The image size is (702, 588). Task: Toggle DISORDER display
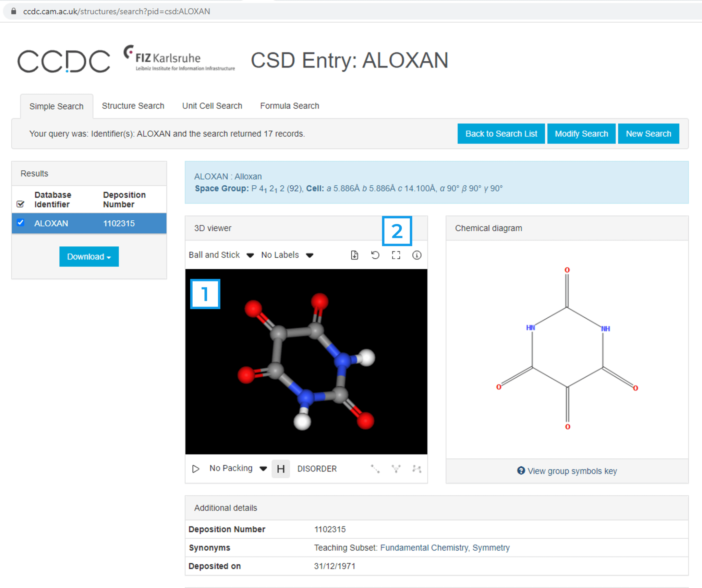317,469
